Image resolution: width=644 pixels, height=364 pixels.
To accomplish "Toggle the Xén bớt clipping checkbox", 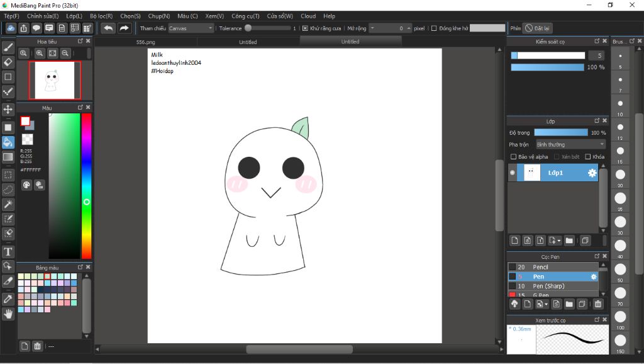I will (557, 157).
